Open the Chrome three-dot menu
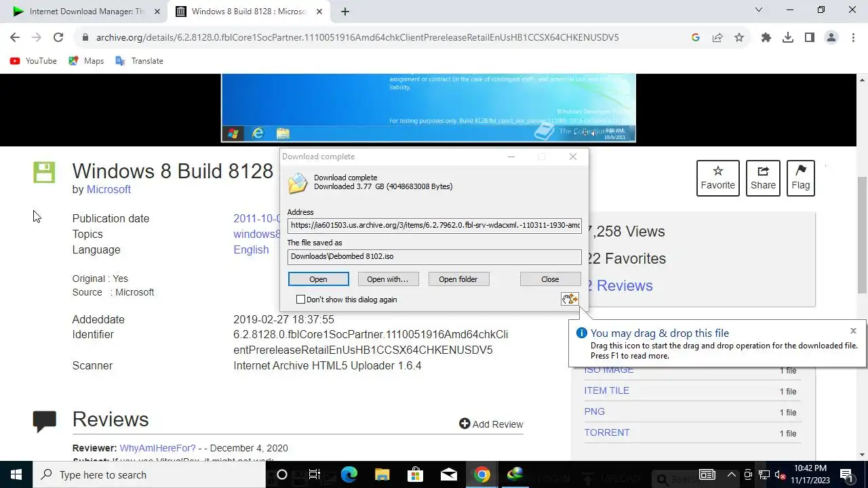This screenshot has height=488, width=868. coord(853,37)
